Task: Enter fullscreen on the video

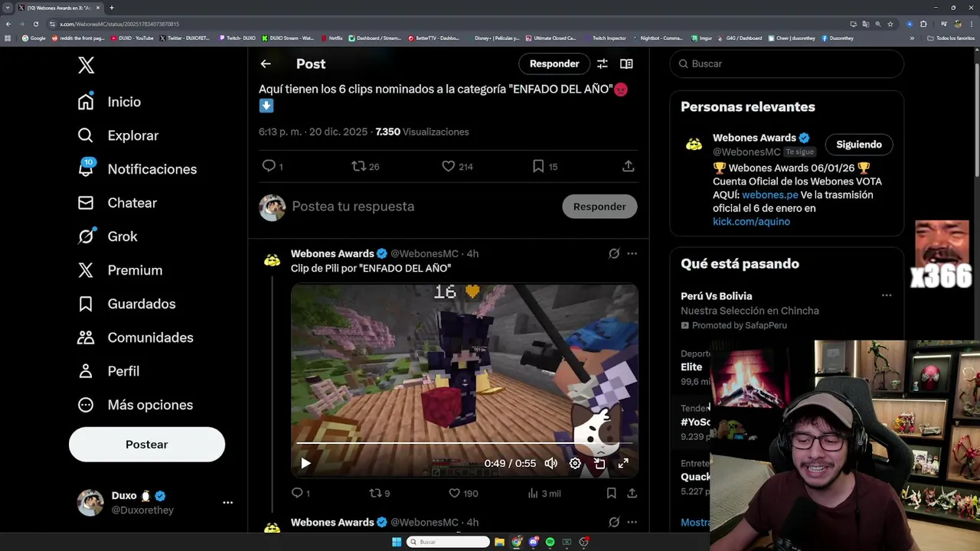Action: click(623, 463)
